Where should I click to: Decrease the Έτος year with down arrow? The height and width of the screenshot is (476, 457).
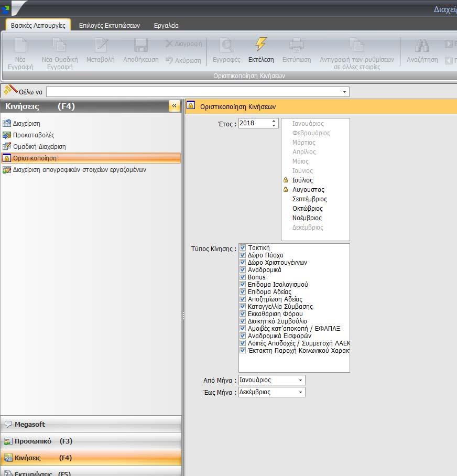274,125
